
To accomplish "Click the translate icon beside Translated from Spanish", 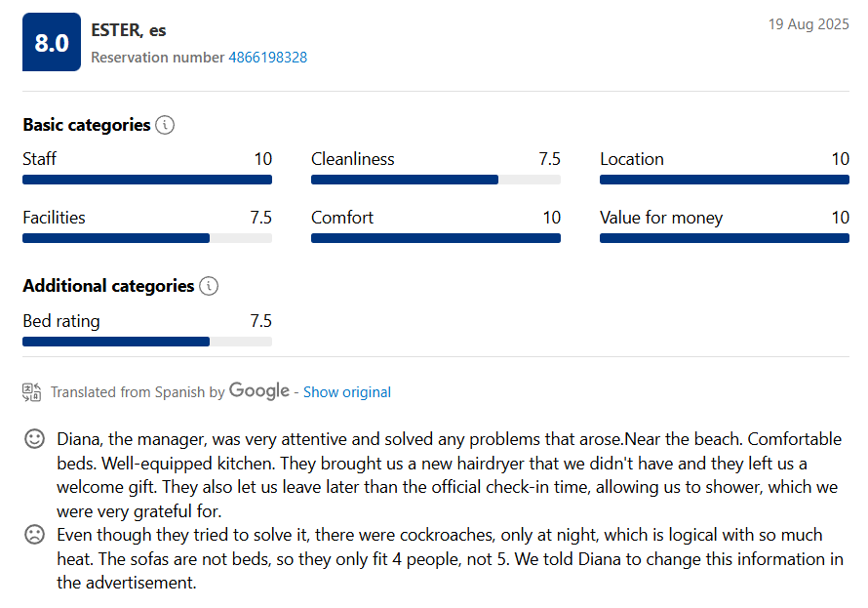I will 32,392.
